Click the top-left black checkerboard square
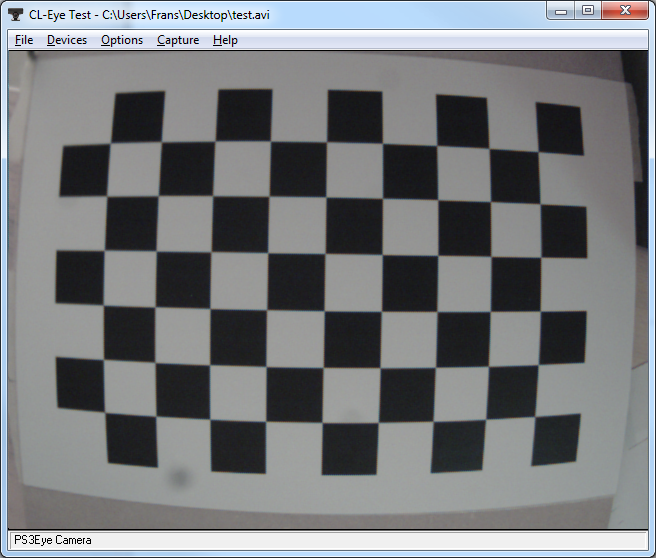 [x=140, y=117]
